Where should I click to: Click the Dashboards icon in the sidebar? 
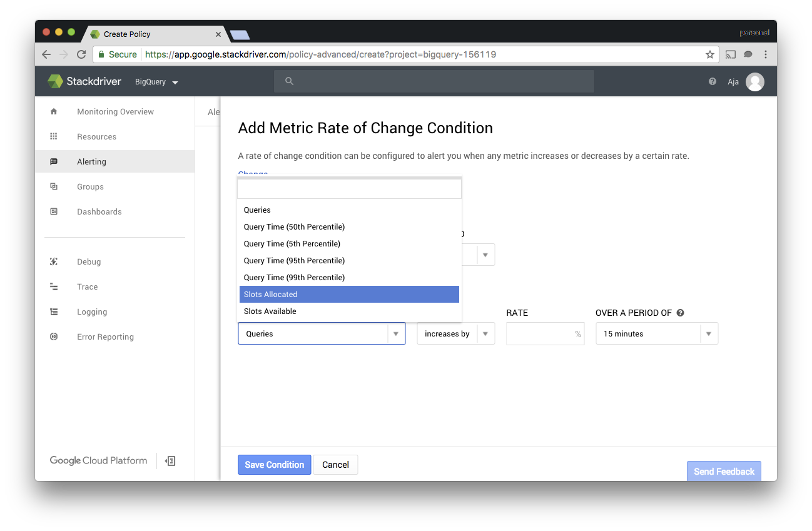[x=54, y=211]
